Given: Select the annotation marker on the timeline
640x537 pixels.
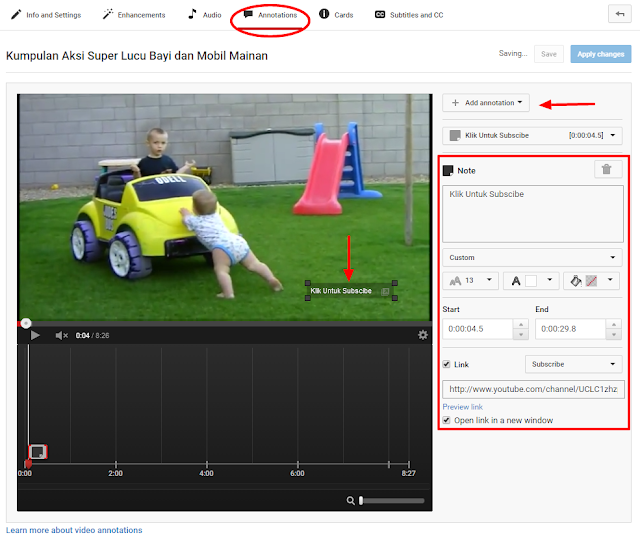Looking at the screenshot, I should pyautogui.click(x=38, y=452).
